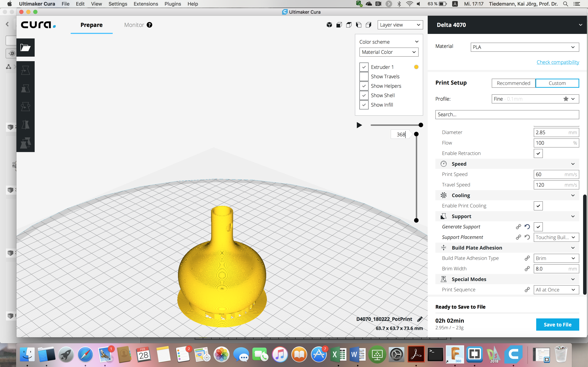
Task: Click the link icon beside Brim Width
Action: click(x=527, y=269)
